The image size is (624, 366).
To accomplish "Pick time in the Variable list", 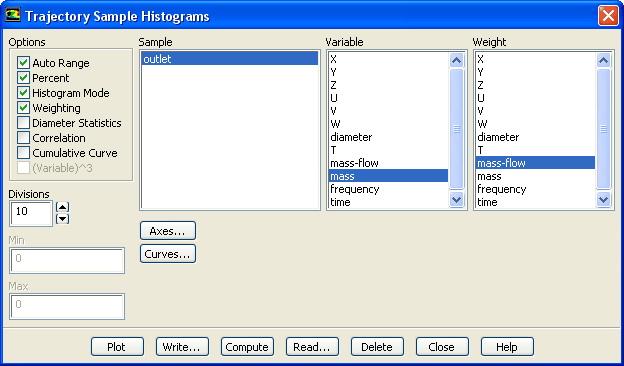I will tap(388, 202).
